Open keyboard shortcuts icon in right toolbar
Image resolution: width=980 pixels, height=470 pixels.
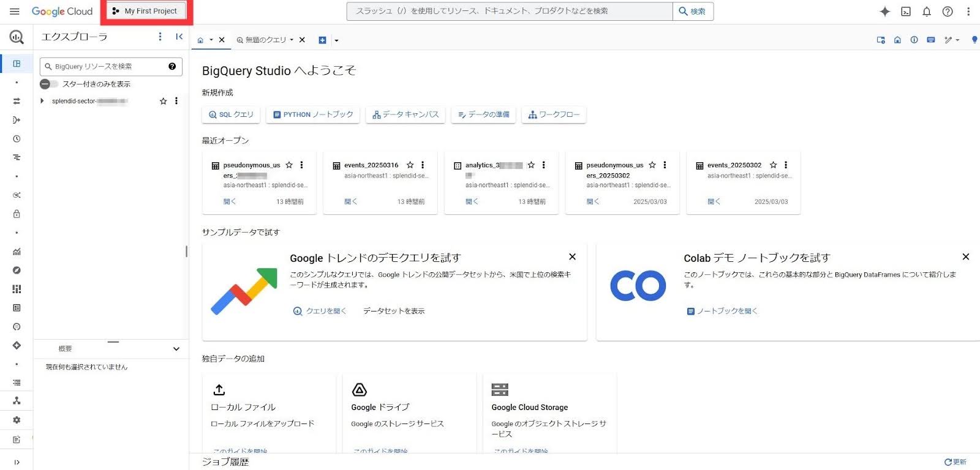930,40
